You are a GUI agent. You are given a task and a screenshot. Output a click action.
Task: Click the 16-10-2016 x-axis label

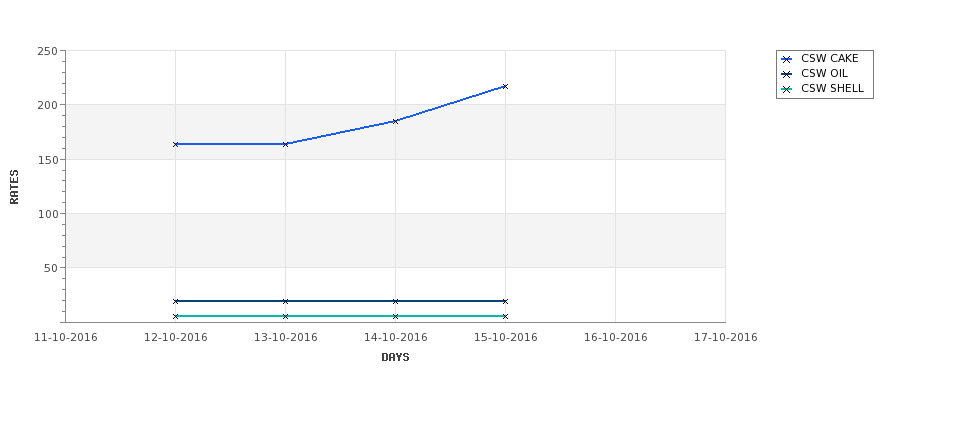click(x=616, y=338)
